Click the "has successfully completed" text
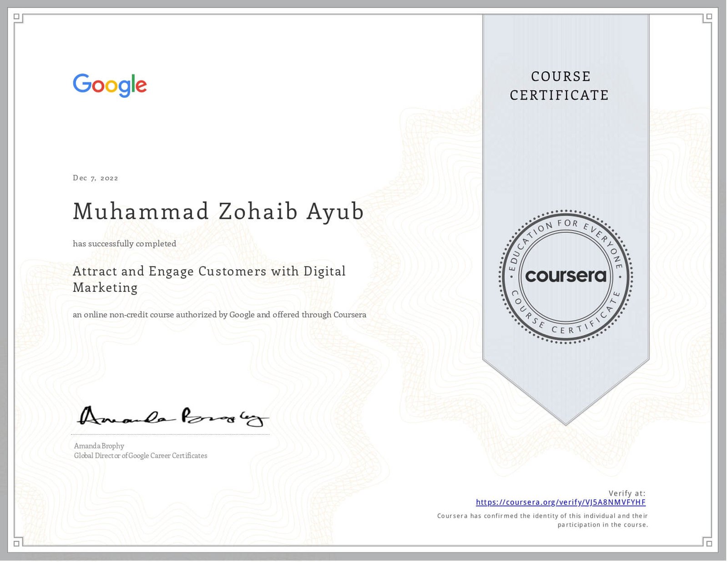Viewport: 728px width, 562px height. [124, 244]
